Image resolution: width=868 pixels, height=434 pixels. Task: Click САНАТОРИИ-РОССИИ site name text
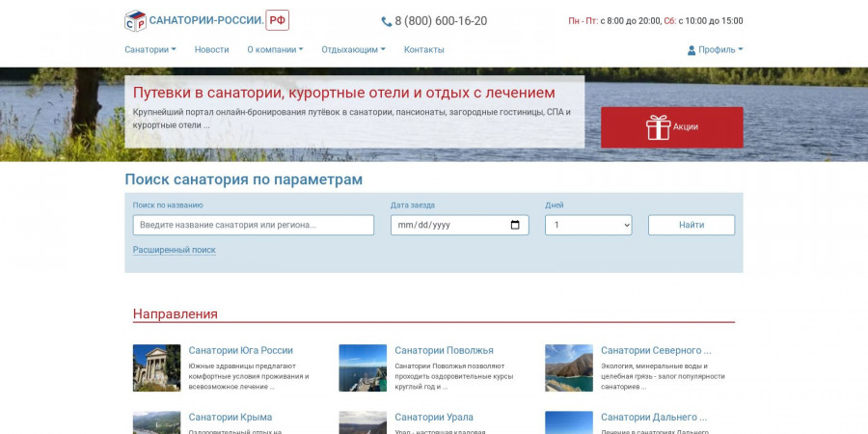pyautogui.click(x=207, y=21)
